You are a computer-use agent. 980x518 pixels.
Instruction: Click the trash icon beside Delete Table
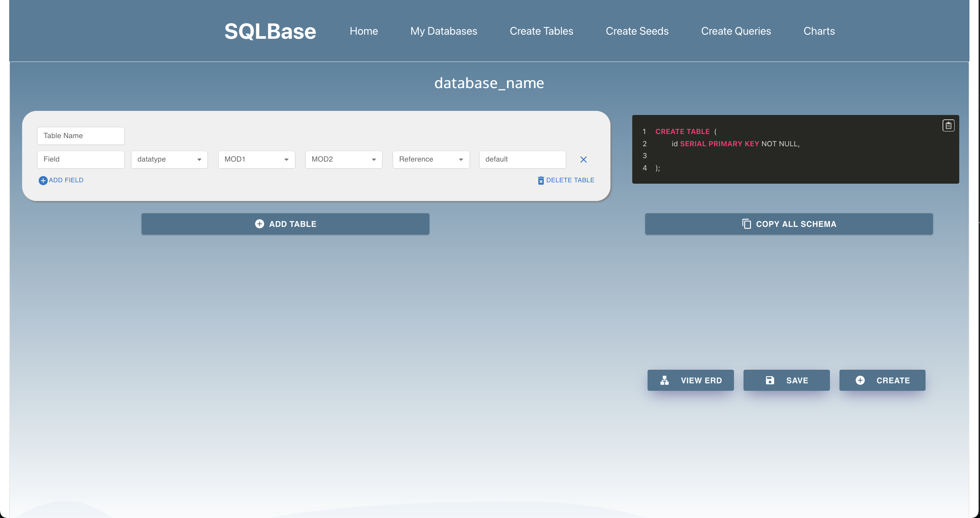tap(541, 180)
